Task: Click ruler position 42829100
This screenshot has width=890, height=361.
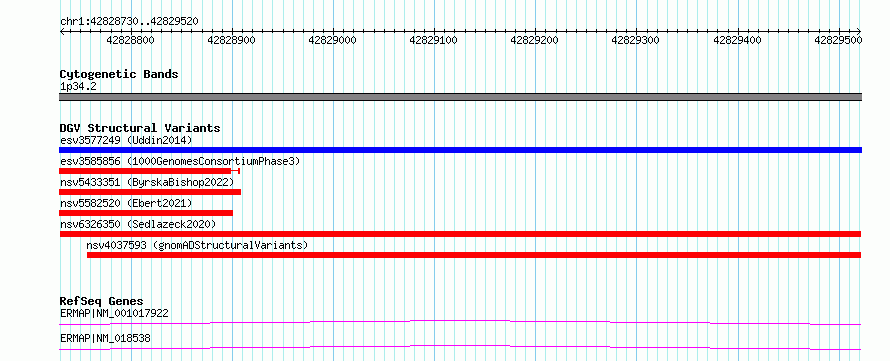Action: coord(434,40)
